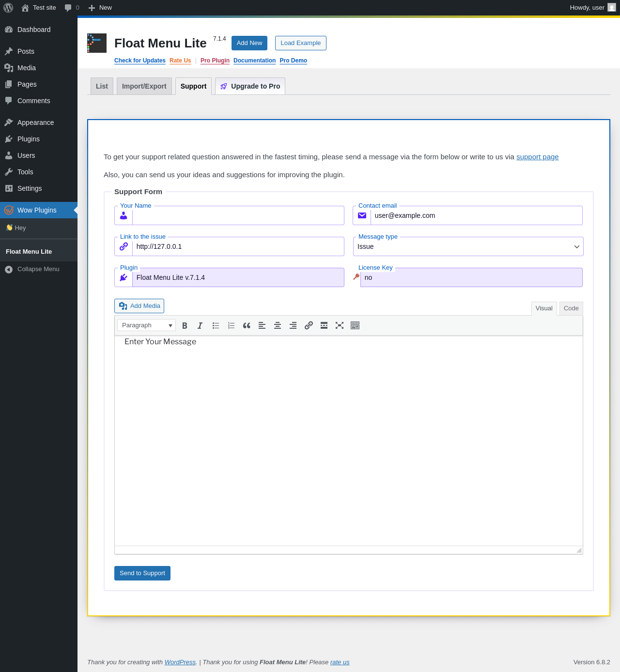The image size is (620, 672).
Task: Toggle the editor toolbar kitchen sink
Action: click(x=355, y=325)
